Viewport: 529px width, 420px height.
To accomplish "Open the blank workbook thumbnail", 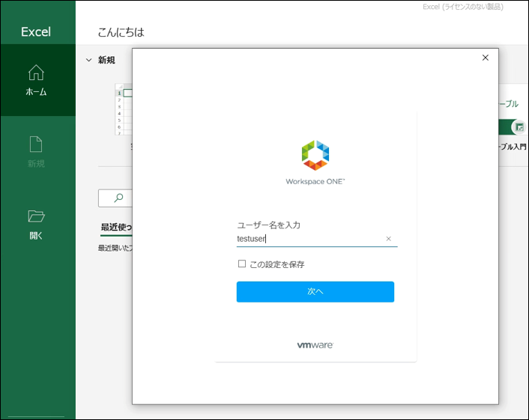I will [x=124, y=109].
